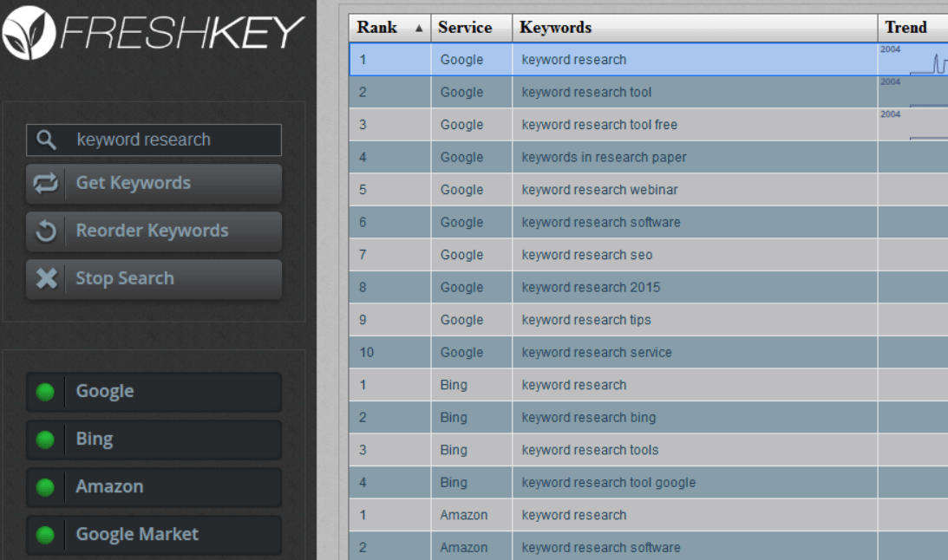
Task: Sort by the Keywords column header
Action: coord(695,28)
